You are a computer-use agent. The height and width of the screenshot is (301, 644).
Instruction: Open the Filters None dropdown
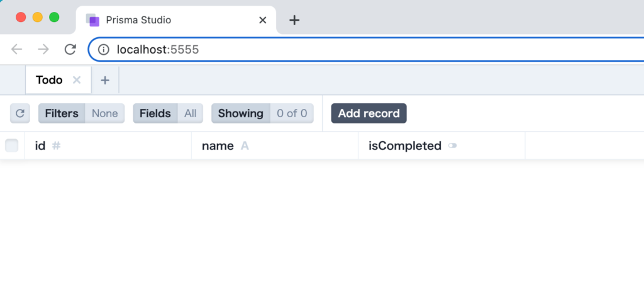click(81, 113)
